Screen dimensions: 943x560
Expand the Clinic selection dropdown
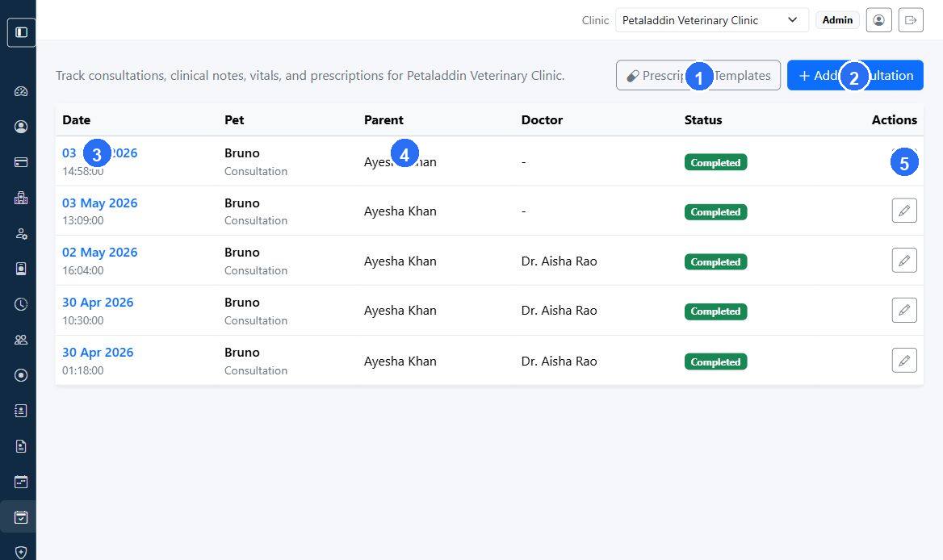tap(712, 20)
